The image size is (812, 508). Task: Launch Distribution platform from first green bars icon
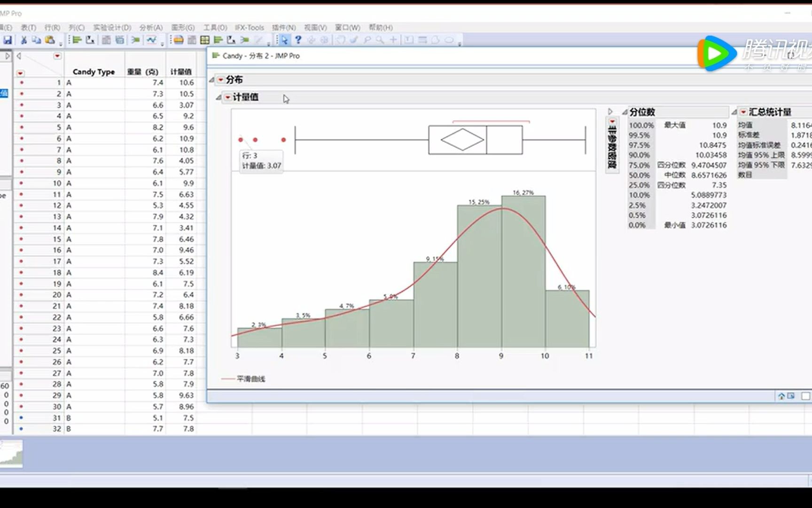click(x=77, y=40)
